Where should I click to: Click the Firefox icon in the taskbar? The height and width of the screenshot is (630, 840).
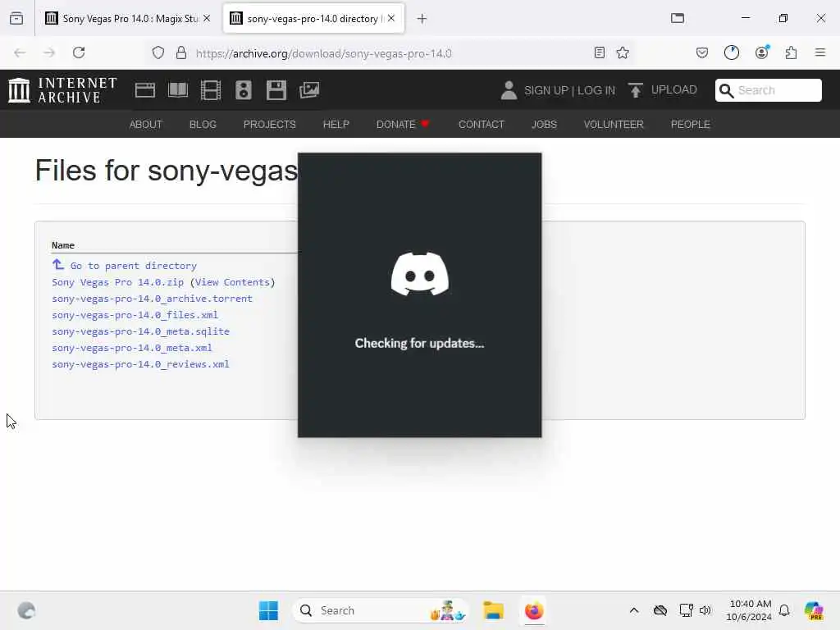(x=534, y=610)
